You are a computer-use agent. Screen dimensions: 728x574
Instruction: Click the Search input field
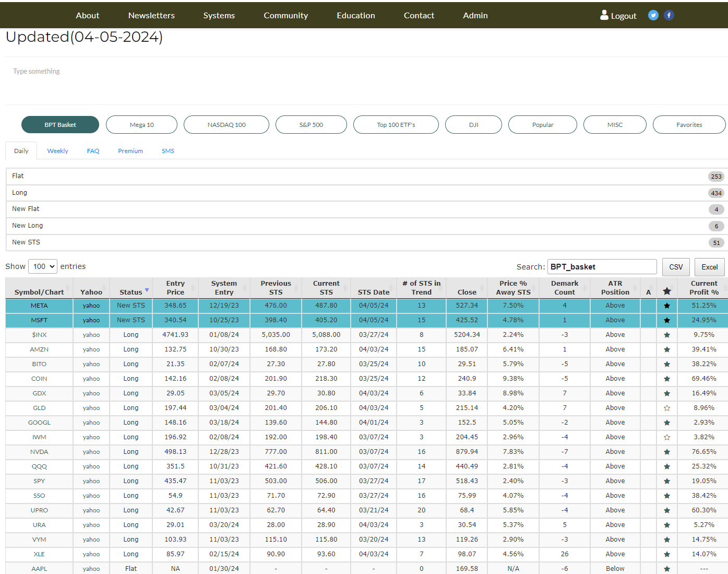[602, 267]
